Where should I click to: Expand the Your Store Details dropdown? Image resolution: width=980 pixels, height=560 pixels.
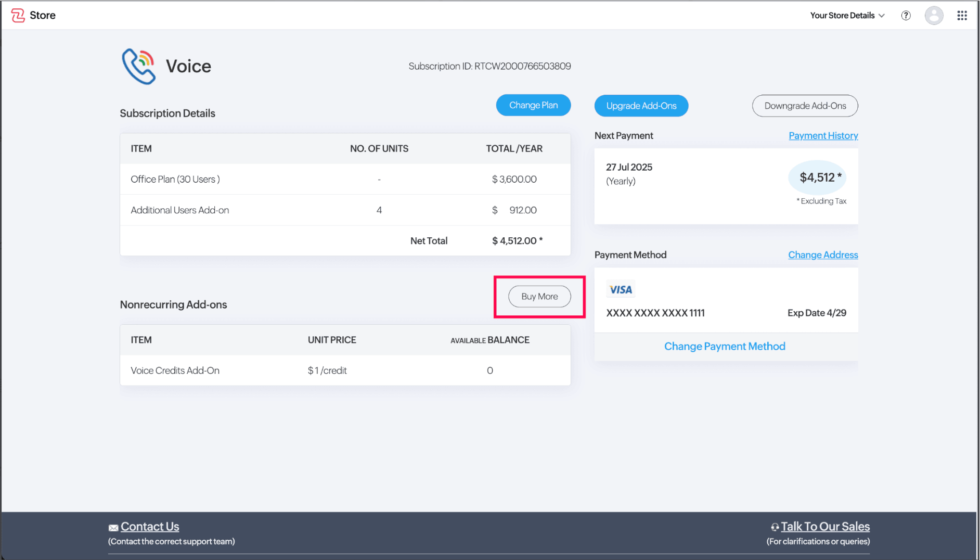tap(847, 16)
